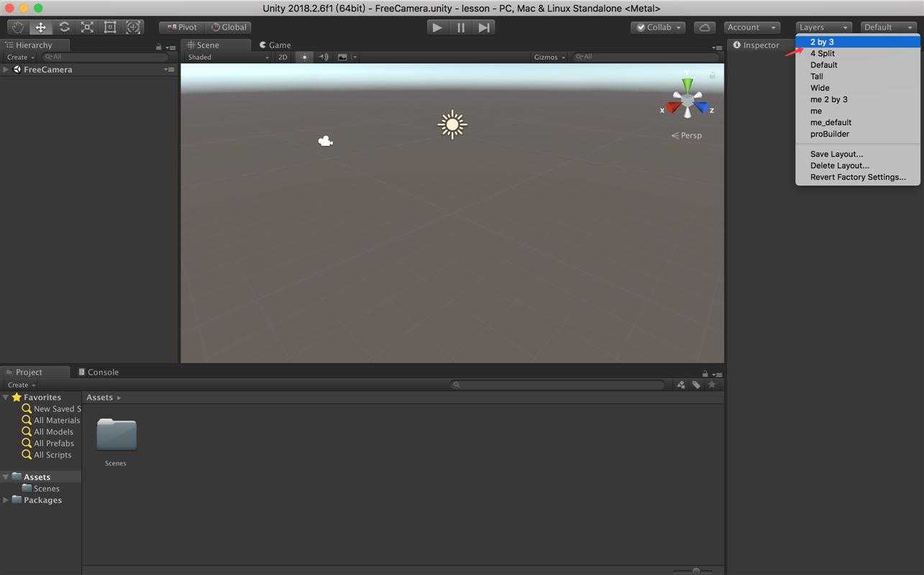The image size is (924, 575).
Task: Open the Layers dropdown
Action: click(824, 27)
